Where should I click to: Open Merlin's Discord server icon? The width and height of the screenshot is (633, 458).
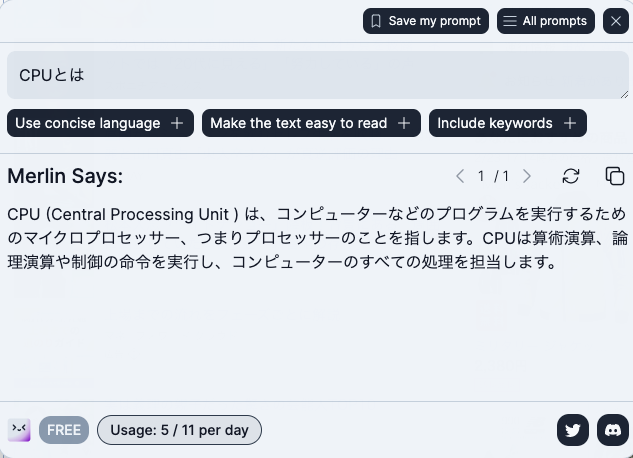[613, 430]
